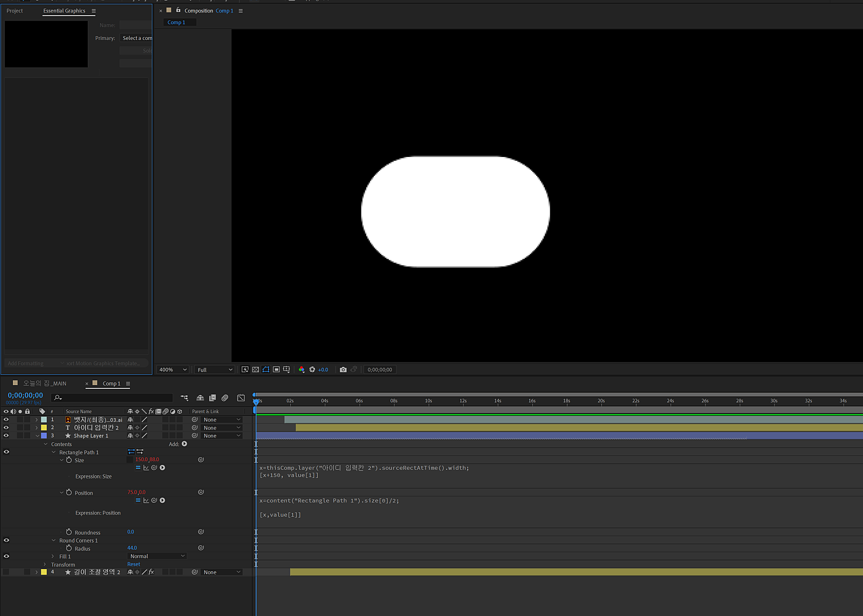Click the yellow label swatch of layer 2
This screenshot has width=863, height=616.
(44, 427)
